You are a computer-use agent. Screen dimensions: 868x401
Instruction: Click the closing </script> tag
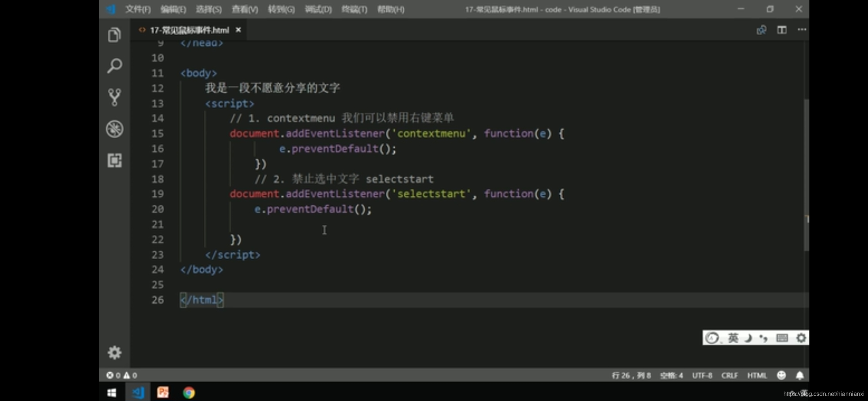click(x=233, y=255)
